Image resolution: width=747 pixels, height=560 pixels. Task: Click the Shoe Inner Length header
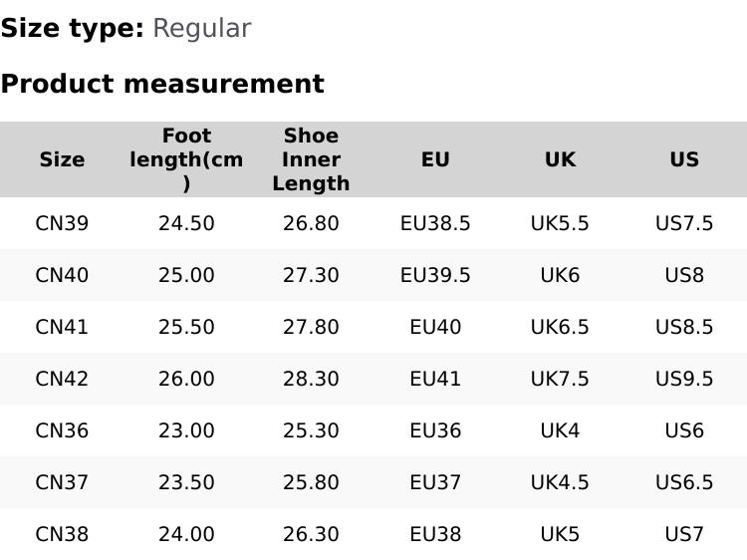click(311, 159)
